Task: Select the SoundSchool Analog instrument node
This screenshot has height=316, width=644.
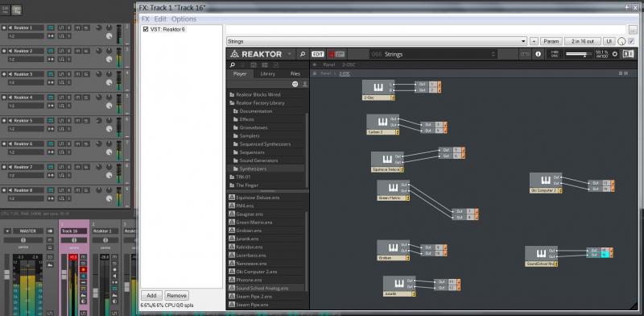Action: pos(541,256)
